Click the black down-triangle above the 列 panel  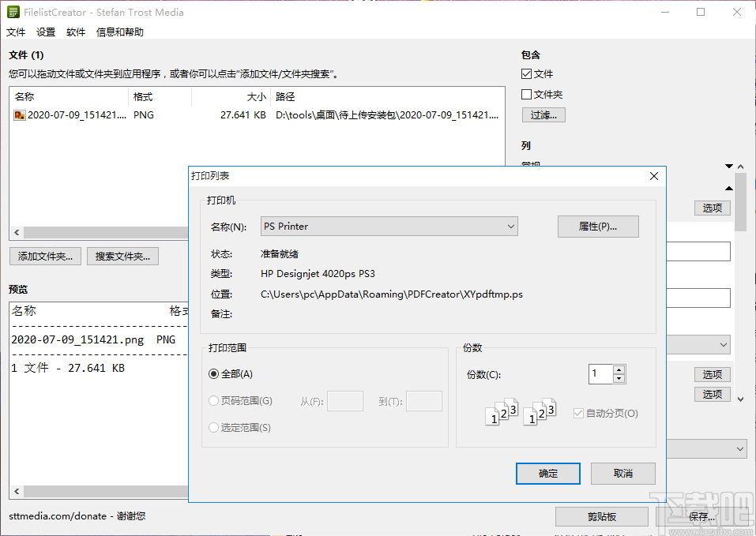pyautogui.click(x=728, y=166)
